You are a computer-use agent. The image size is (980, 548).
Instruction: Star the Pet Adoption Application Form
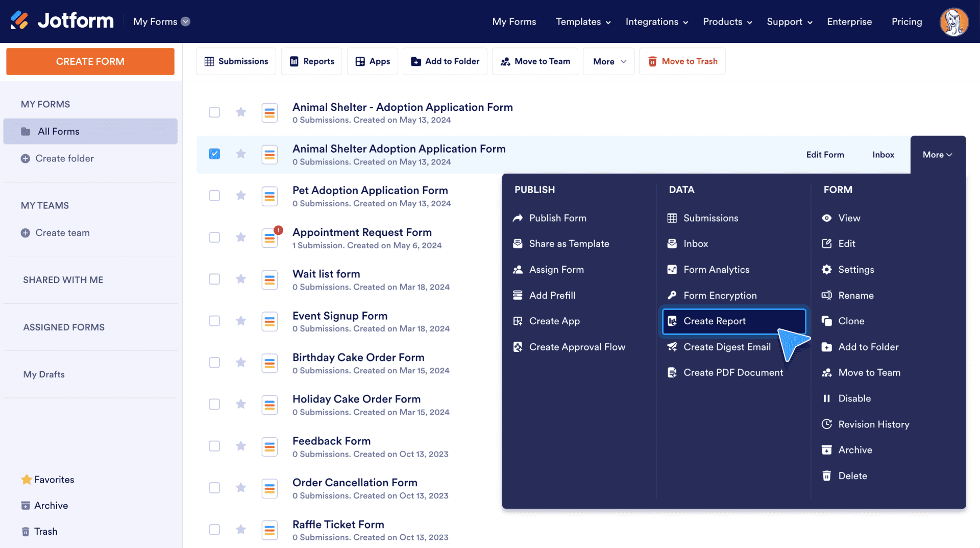[241, 196]
